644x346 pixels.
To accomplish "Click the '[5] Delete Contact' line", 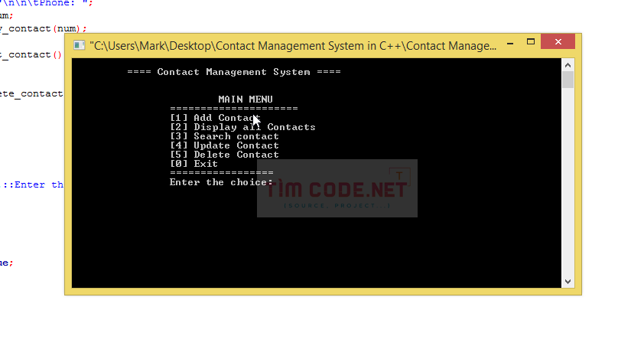I will click(224, 155).
